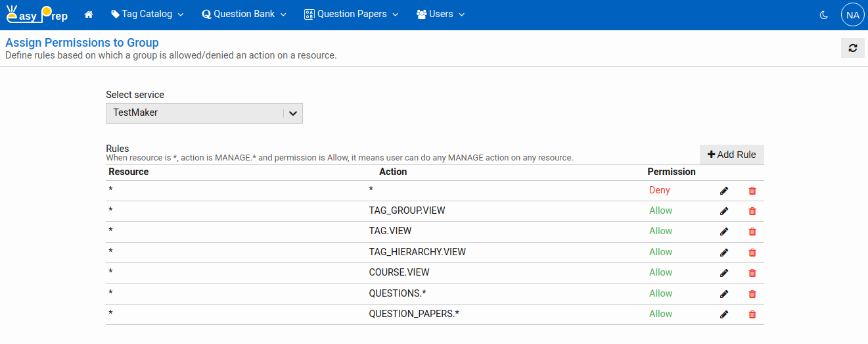Screen dimensions: 868x344
Task: Click the Assign Permissions to Group heading
Action: click(82, 43)
